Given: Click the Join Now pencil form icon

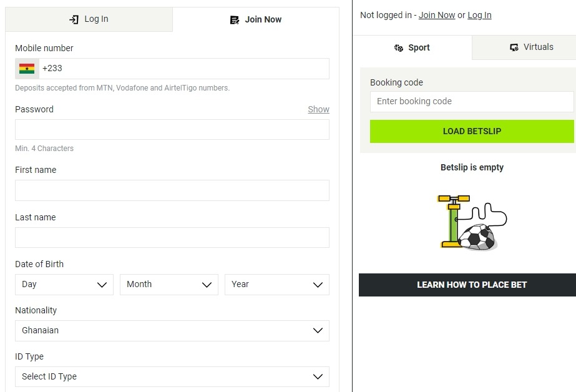Looking at the screenshot, I should coord(235,20).
